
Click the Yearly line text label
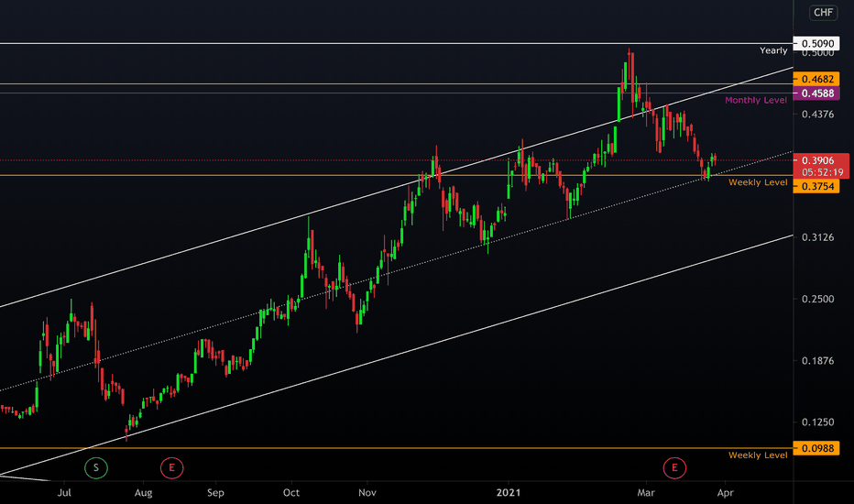[x=773, y=50]
